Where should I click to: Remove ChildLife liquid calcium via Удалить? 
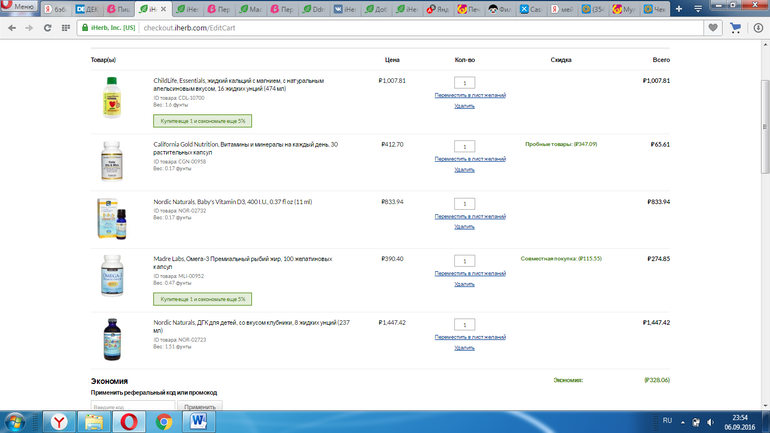[464, 105]
